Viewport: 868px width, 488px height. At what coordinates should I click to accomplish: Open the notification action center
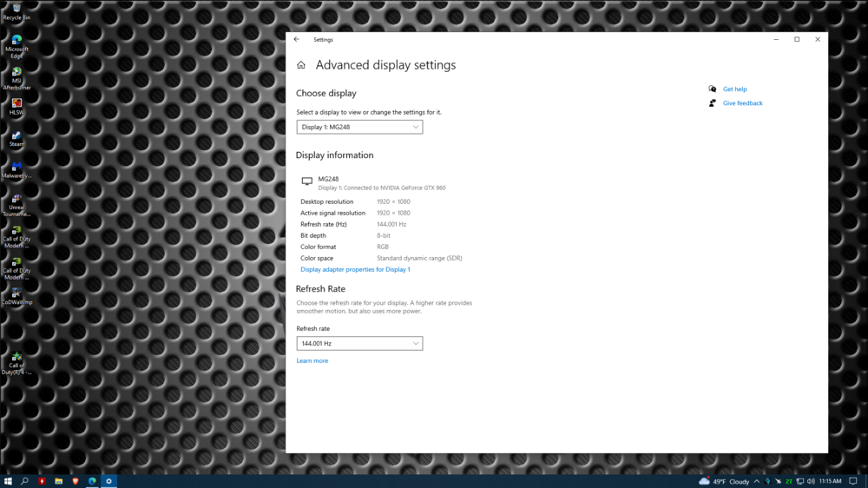tap(853, 481)
